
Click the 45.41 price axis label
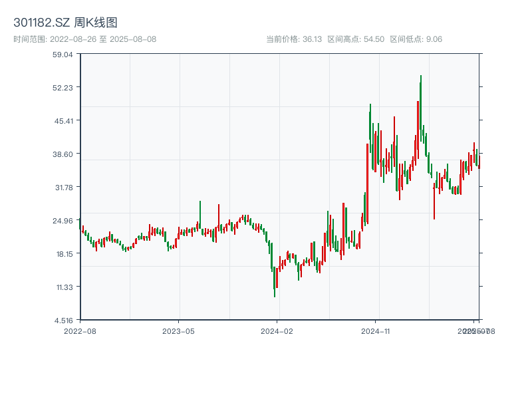[x=63, y=121]
